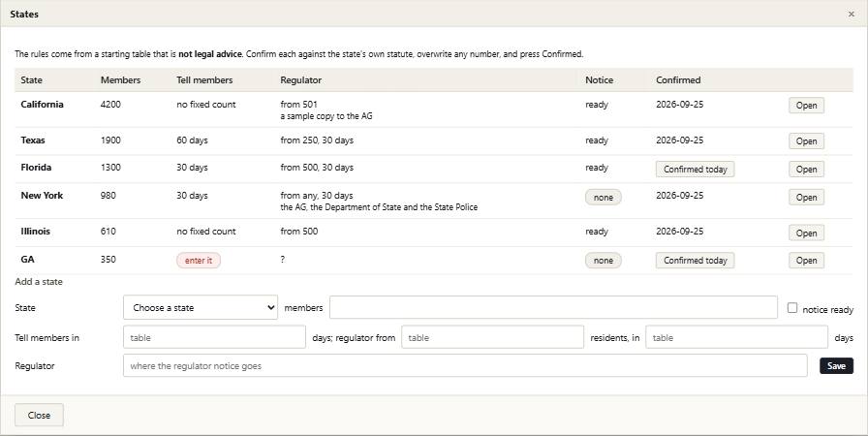Image resolution: width=868 pixels, height=436 pixels.
Task: Open the New York row
Action: coord(806,197)
